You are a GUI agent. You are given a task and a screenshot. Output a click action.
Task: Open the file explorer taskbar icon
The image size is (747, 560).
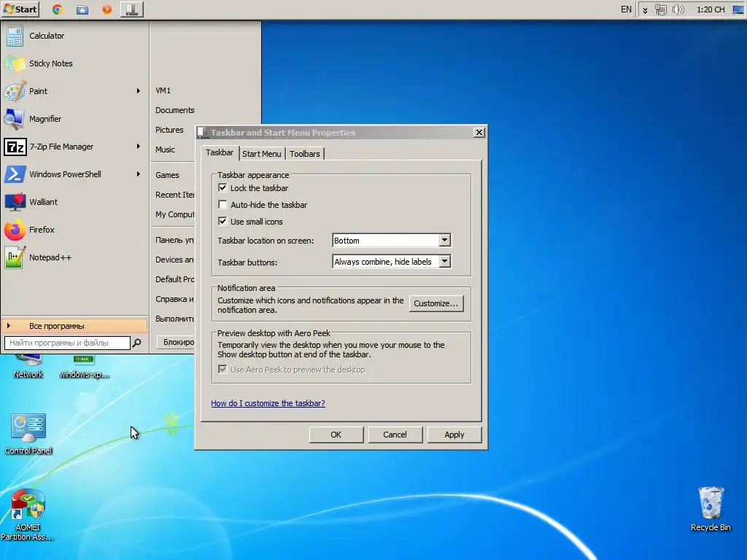coord(82,9)
